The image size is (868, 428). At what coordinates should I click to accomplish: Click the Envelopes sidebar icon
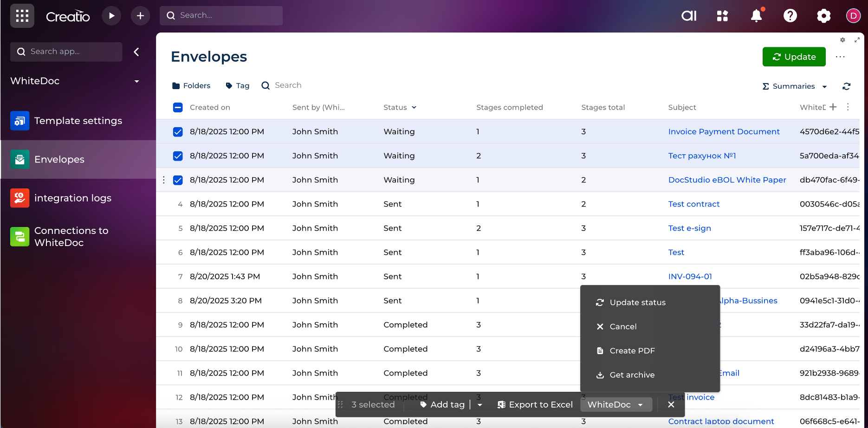(19, 159)
